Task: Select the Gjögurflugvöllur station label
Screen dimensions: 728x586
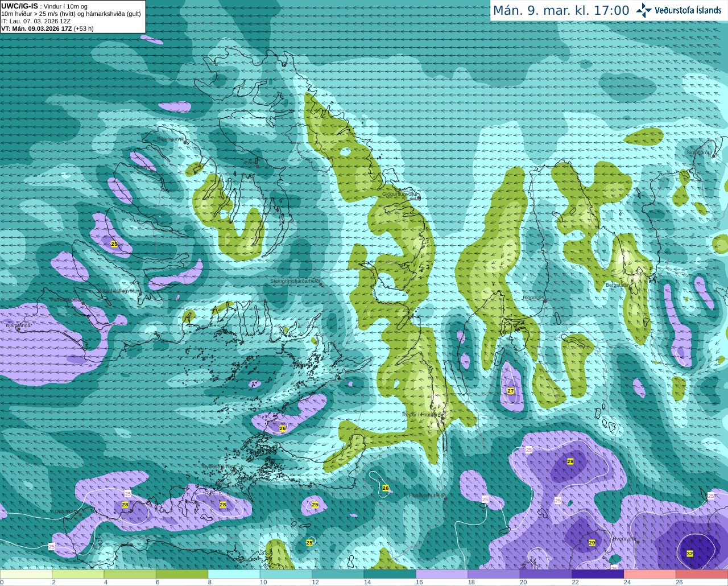Action: [x=400, y=194]
